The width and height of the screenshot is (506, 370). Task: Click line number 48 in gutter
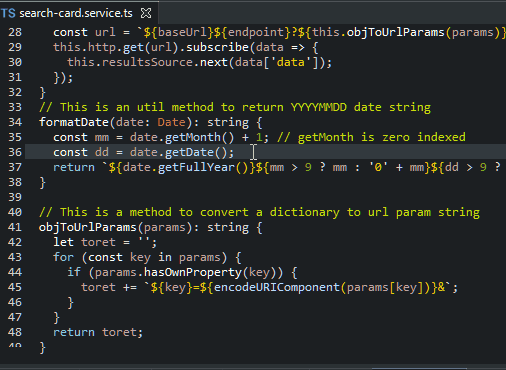[x=15, y=332]
